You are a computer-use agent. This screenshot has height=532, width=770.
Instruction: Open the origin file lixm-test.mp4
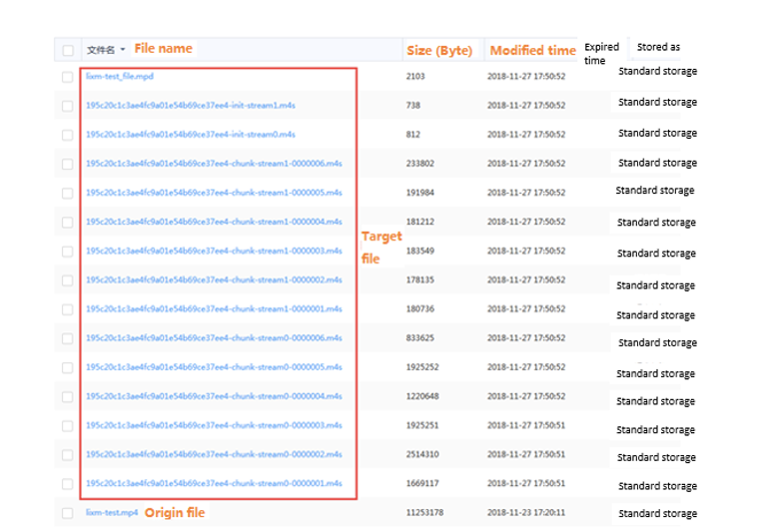tap(112, 512)
